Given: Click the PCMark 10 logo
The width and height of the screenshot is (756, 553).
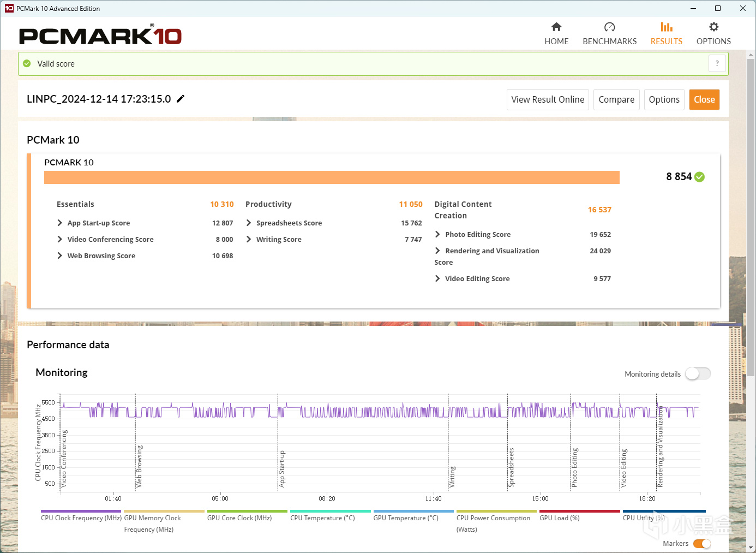Looking at the screenshot, I should (x=100, y=35).
